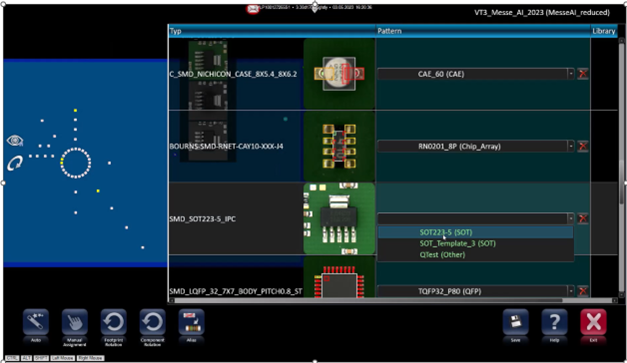Choose SOT_Template_3 (SOT) from the list
627x363 pixels.
(x=475, y=243)
